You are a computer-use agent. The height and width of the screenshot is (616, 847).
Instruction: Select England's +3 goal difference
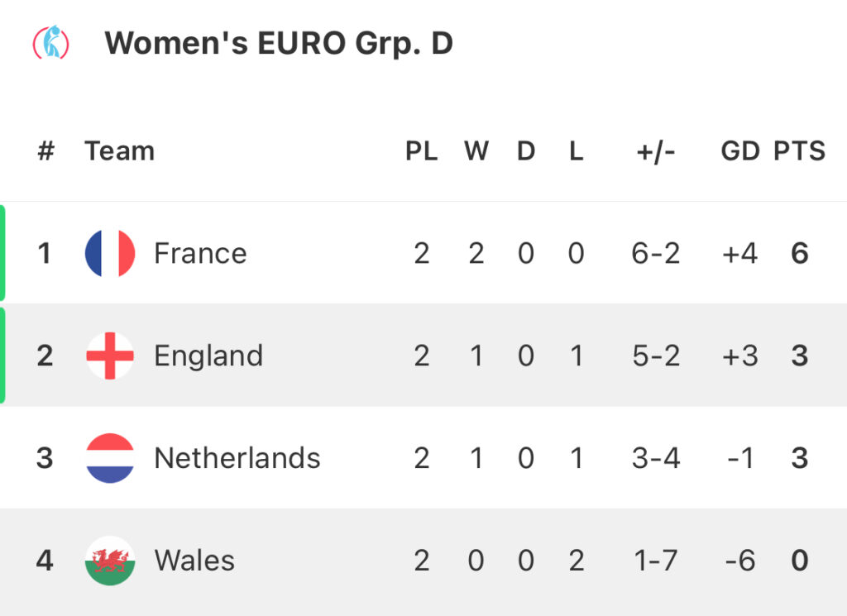740,356
